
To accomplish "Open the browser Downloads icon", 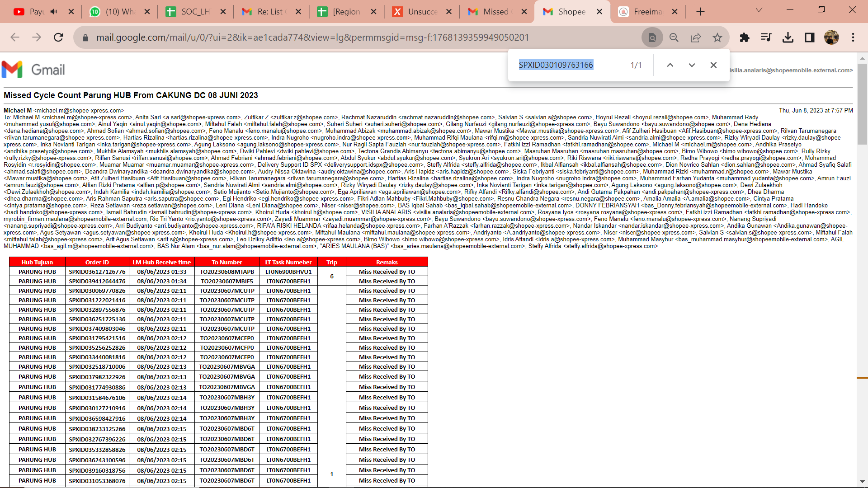I will click(788, 38).
